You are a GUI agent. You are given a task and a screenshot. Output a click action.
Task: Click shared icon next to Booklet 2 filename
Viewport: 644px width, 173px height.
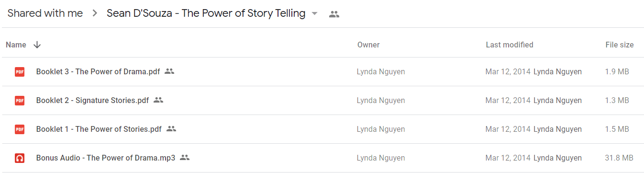coord(158,100)
